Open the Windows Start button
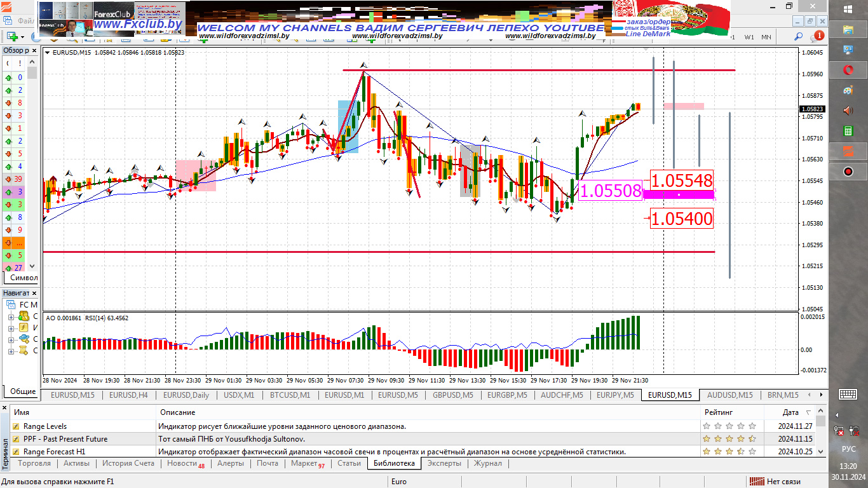868x488 pixels. click(848, 9)
